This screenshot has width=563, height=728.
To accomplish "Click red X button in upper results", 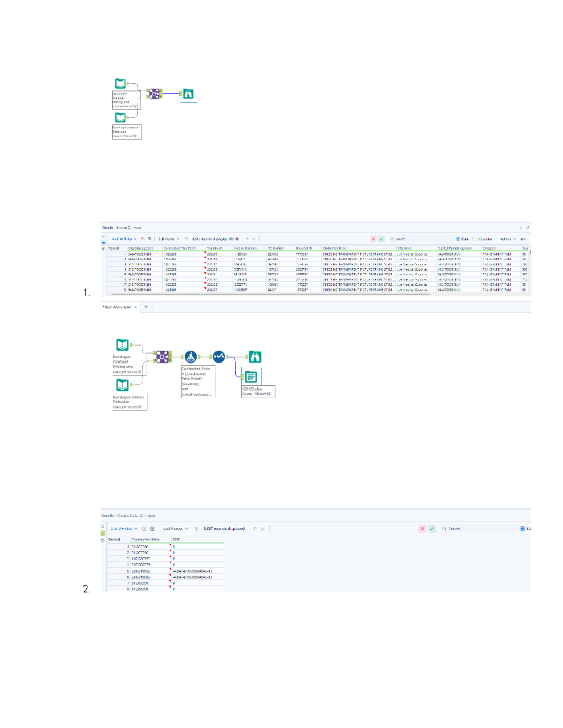I will (373, 239).
